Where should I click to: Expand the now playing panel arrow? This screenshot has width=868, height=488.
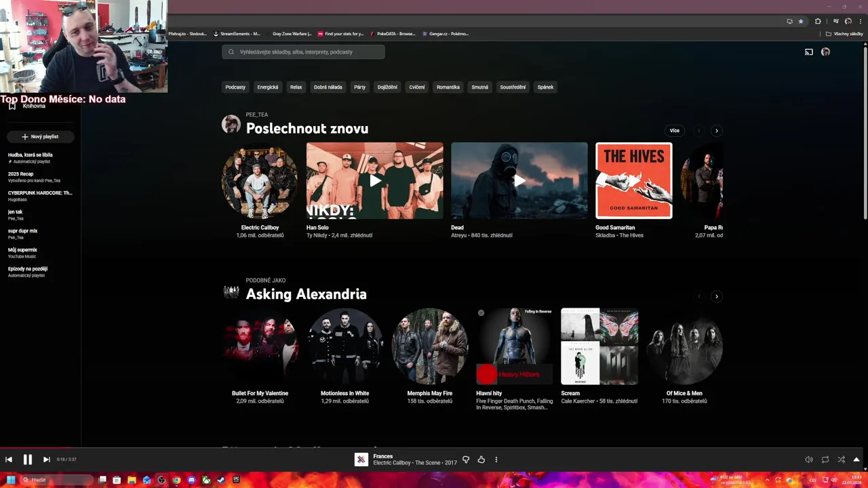(856, 460)
